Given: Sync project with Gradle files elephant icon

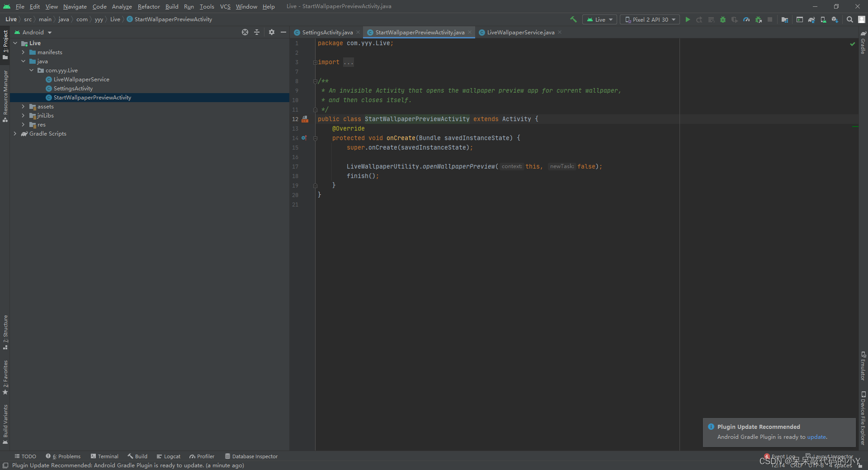Looking at the screenshot, I should [811, 19].
